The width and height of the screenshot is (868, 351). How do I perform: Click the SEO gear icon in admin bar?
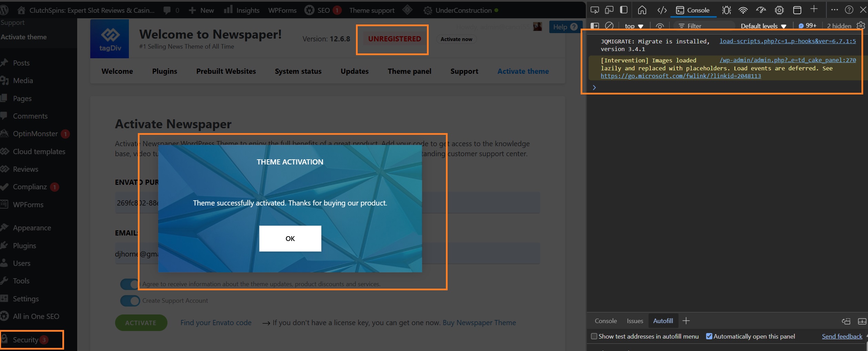point(309,10)
